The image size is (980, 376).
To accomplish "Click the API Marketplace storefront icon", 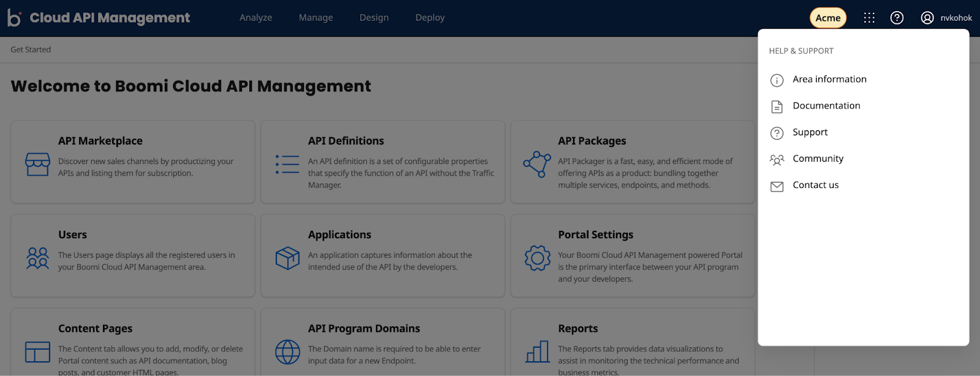I will [x=37, y=164].
